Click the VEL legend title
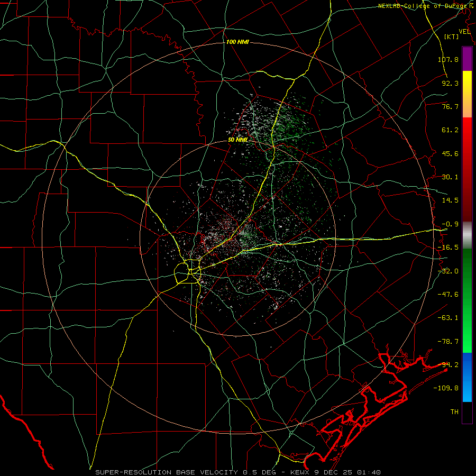The height and width of the screenshot is (476, 476). (x=464, y=32)
